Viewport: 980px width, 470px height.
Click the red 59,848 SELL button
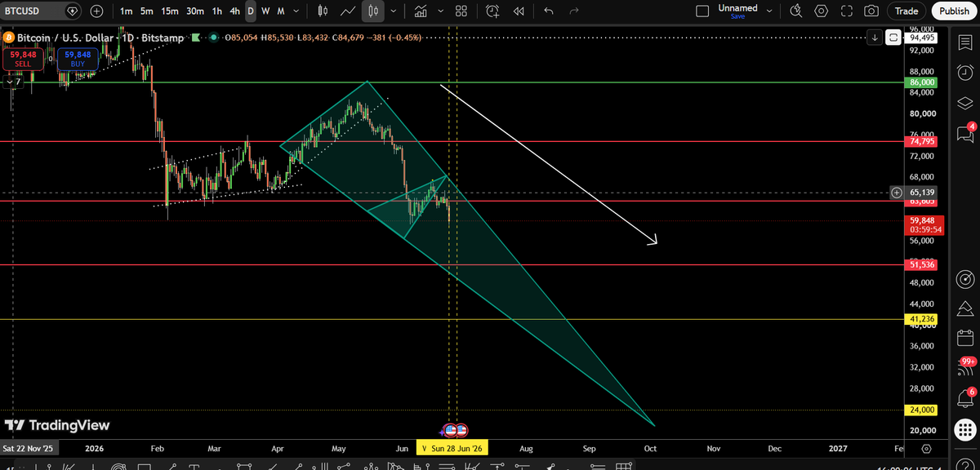(x=22, y=58)
